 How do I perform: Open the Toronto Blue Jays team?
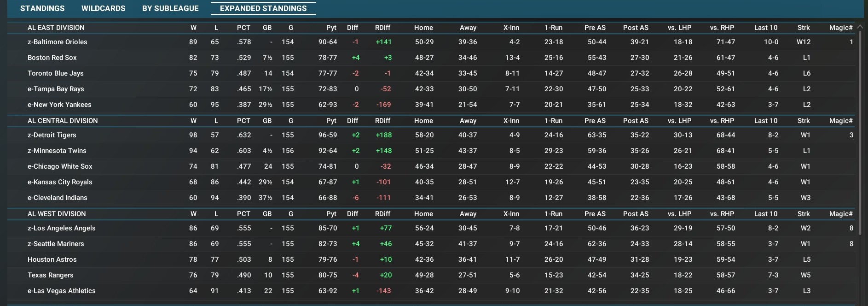point(55,73)
